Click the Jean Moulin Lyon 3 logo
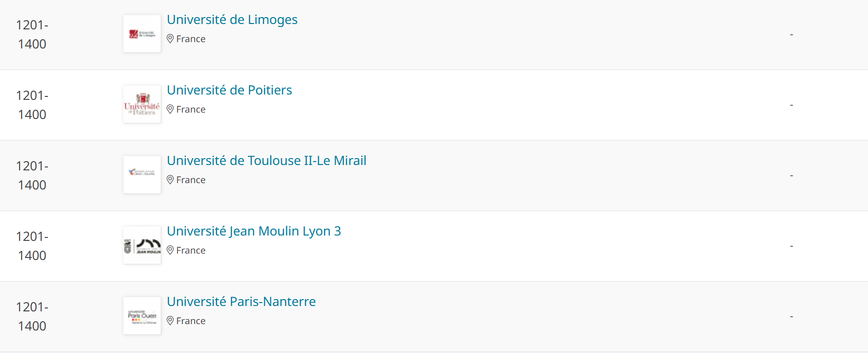868x353 pixels. (142, 245)
